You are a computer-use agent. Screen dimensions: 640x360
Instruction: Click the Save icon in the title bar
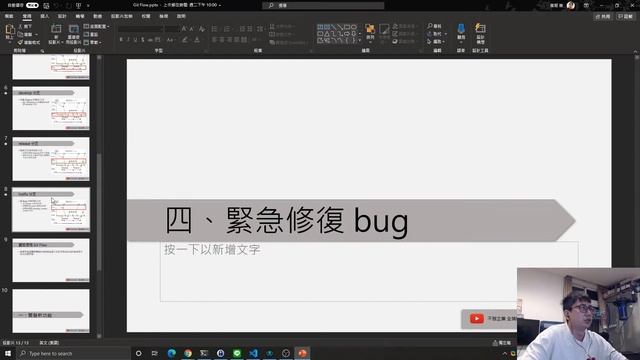pyautogui.click(x=46, y=5)
